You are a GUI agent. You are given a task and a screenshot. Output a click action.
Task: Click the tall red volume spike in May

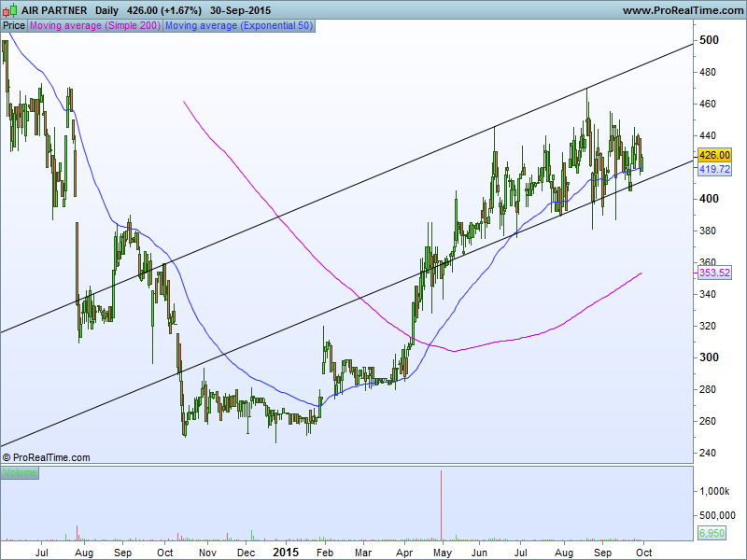pos(441,504)
